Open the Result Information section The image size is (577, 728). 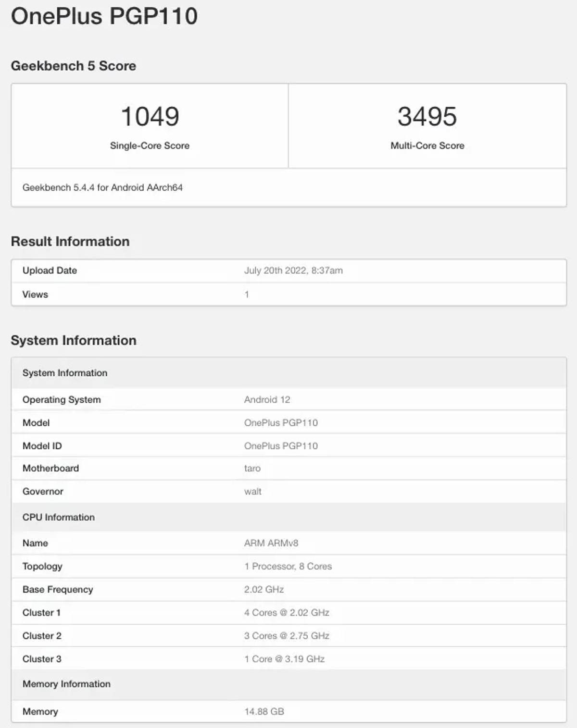tap(71, 241)
